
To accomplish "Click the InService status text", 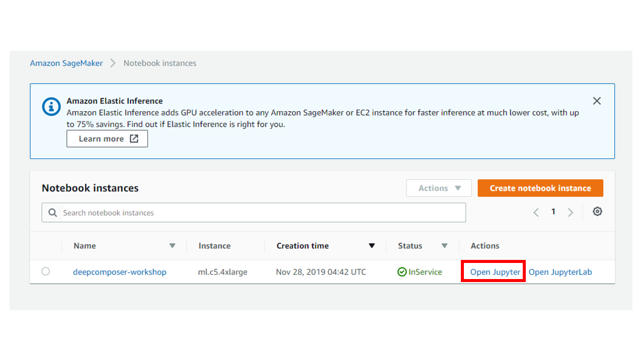I will (425, 272).
